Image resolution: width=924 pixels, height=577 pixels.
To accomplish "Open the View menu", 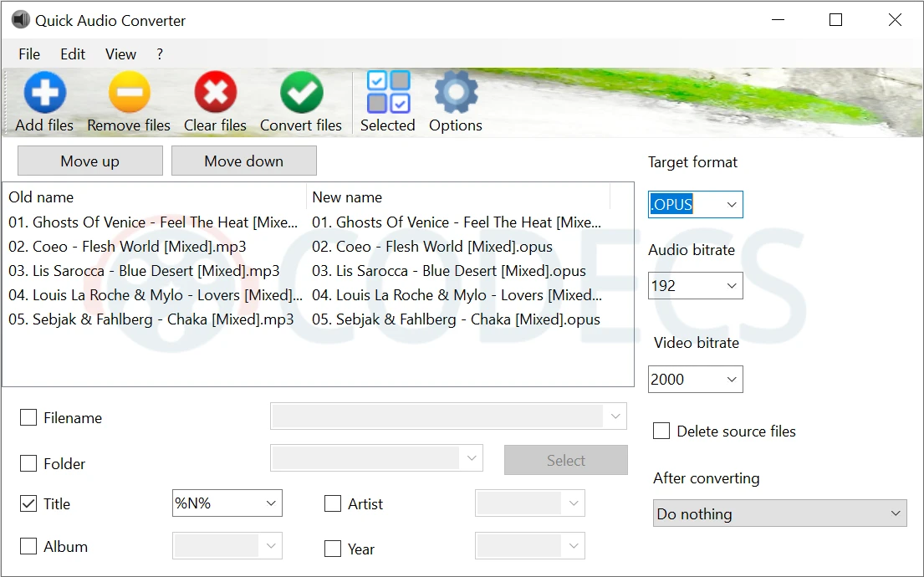I will pyautogui.click(x=120, y=54).
